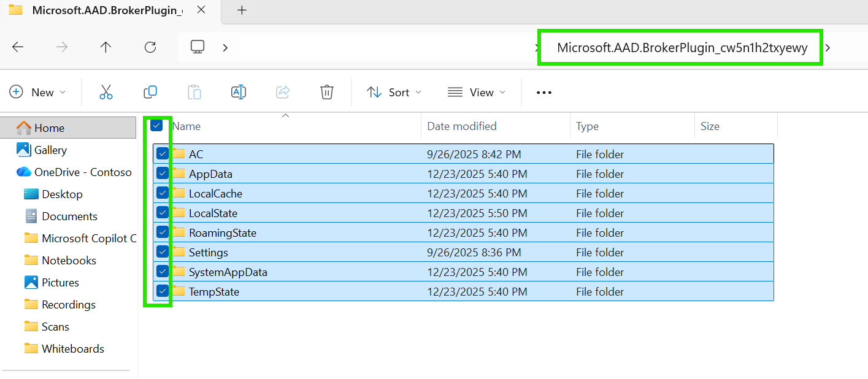
Task: Select the SystemAppData folder name
Action: pyautogui.click(x=228, y=272)
